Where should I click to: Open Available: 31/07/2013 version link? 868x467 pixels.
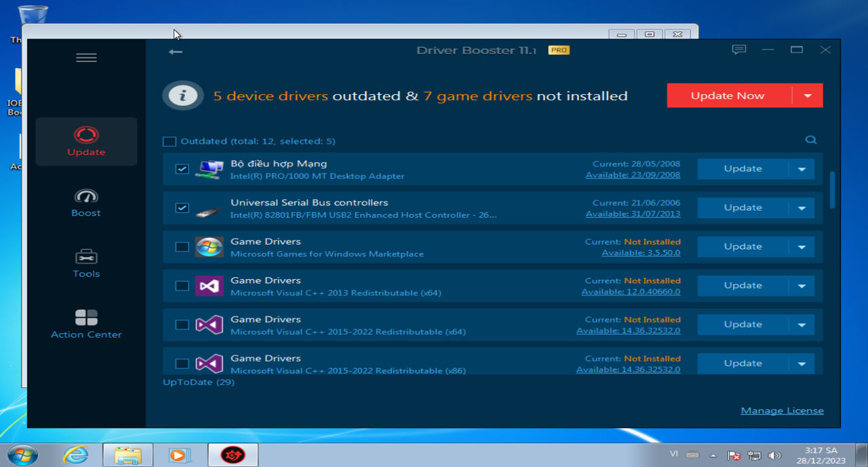point(633,214)
